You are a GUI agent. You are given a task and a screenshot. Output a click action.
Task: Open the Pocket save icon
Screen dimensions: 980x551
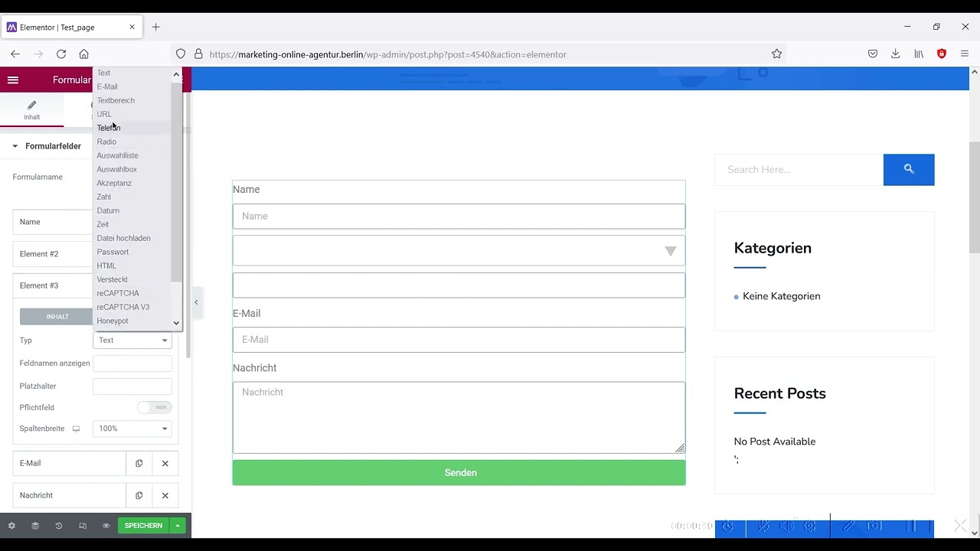point(873,54)
